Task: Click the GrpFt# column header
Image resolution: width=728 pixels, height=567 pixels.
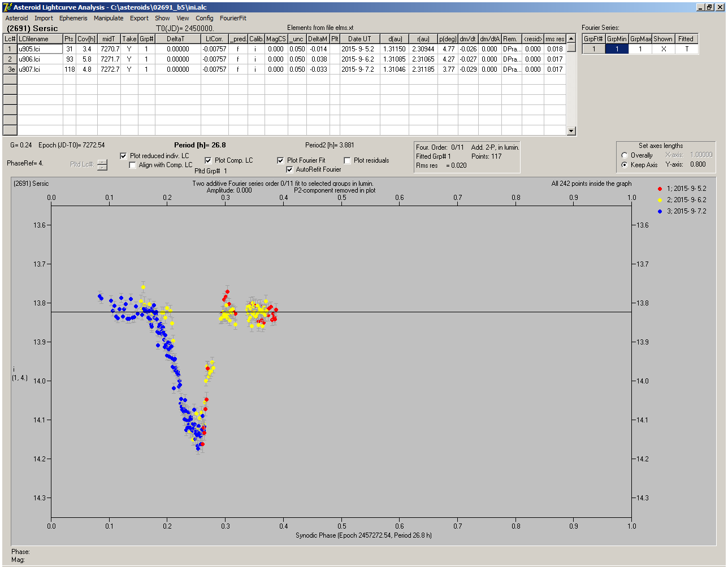Action: 594,39
